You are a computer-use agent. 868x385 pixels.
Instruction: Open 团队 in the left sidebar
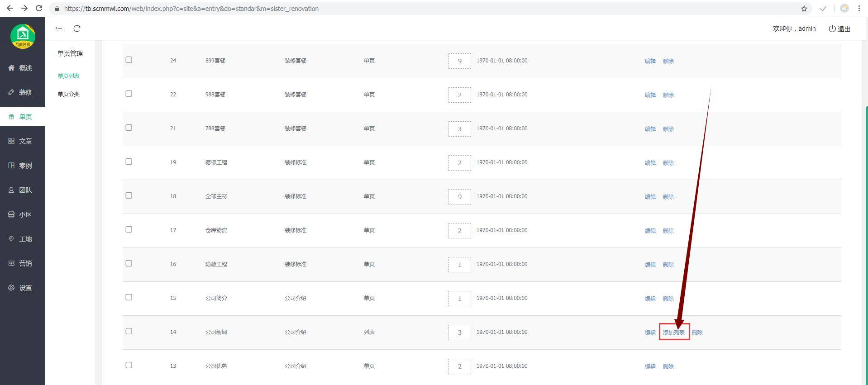(23, 190)
